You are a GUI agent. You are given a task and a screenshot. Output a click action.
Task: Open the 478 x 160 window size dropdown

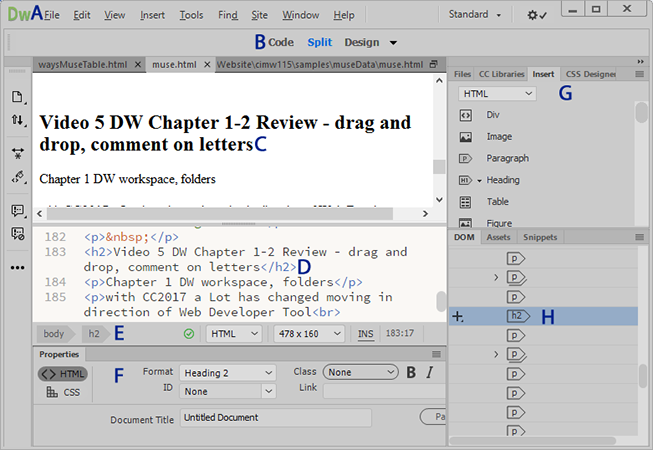pyautogui.click(x=310, y=334)
